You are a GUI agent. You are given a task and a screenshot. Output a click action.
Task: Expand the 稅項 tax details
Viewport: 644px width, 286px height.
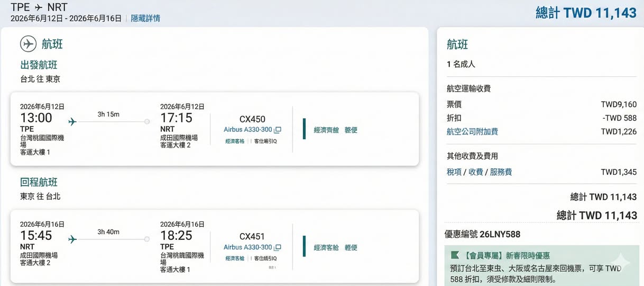[x=454, y=172]
